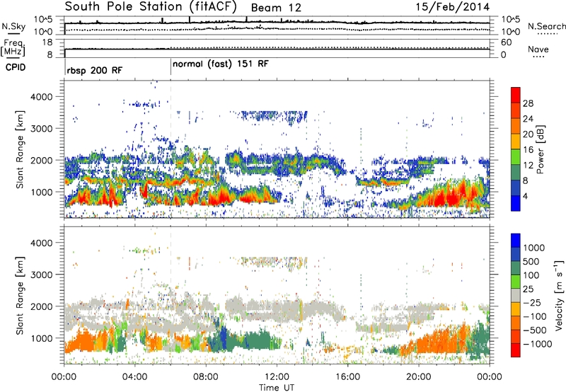The height and width of the screenshot is (392, 566).
Task: Click the "Beam 12" label
Action: 276,8
